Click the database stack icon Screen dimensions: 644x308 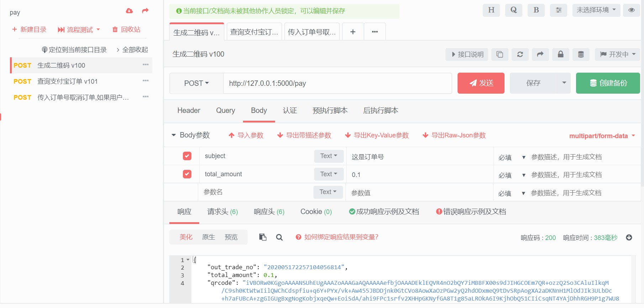(581, 54)
